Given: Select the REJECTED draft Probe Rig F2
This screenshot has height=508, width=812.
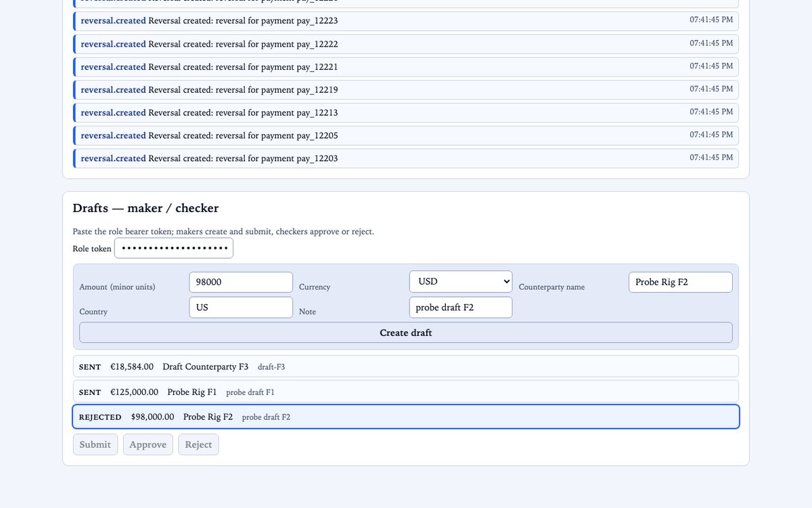Looking at the screenshot, I should point(406,417).
